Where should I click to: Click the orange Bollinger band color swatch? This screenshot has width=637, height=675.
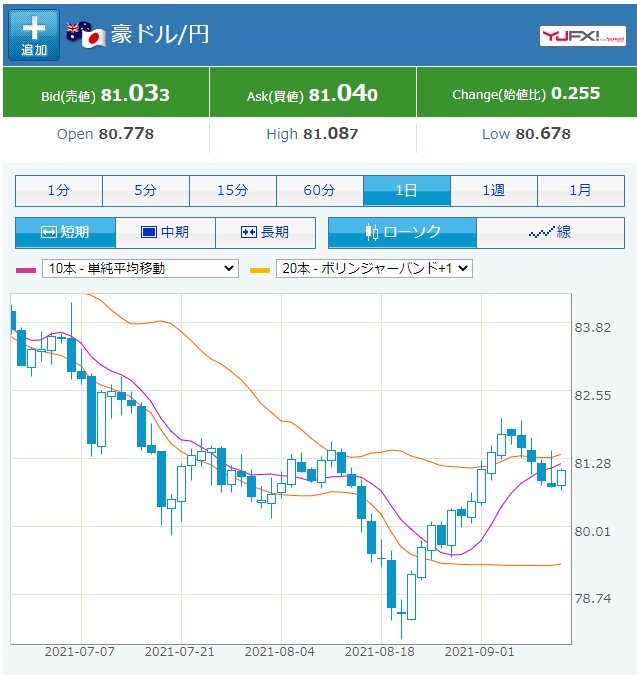260,270
